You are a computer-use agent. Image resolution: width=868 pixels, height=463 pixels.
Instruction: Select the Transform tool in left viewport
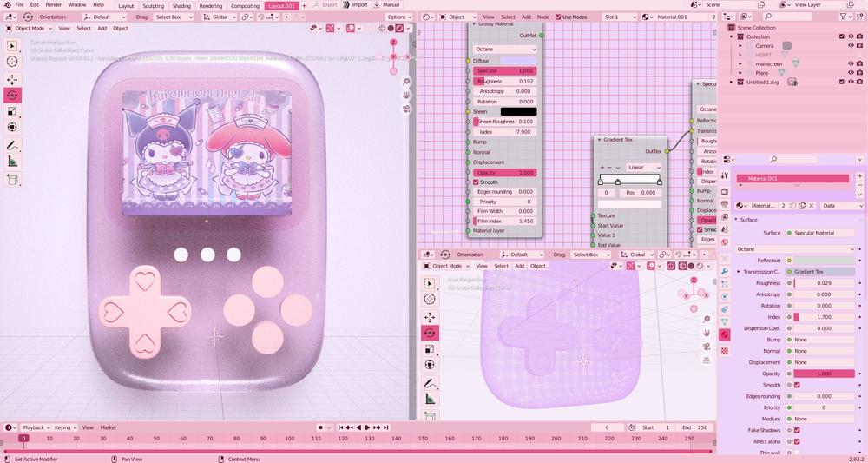point(12,127)
